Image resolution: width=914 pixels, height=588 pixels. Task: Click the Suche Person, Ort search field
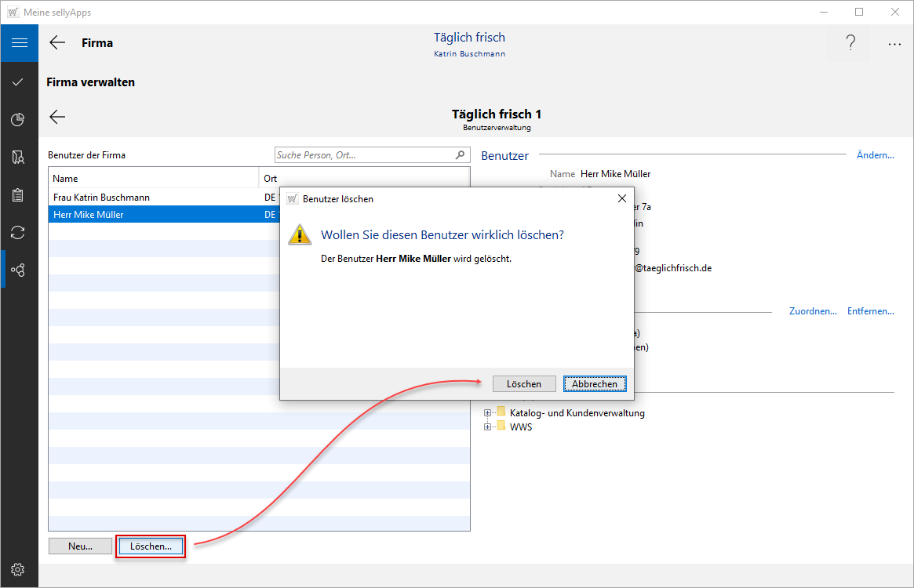point(364,155)
